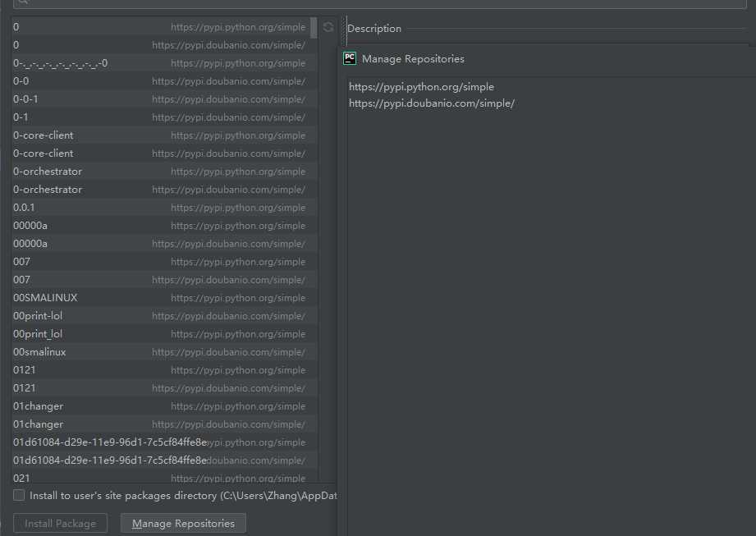Select the 0-1 package row

(x=164, y=117)
